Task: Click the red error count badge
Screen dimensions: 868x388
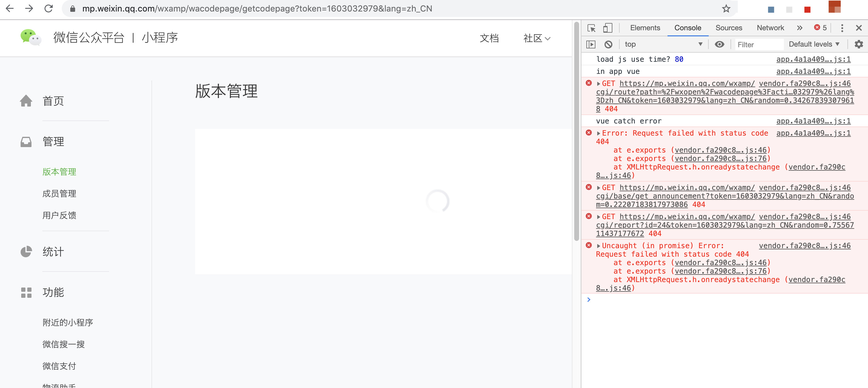Action: pos(820,28)
